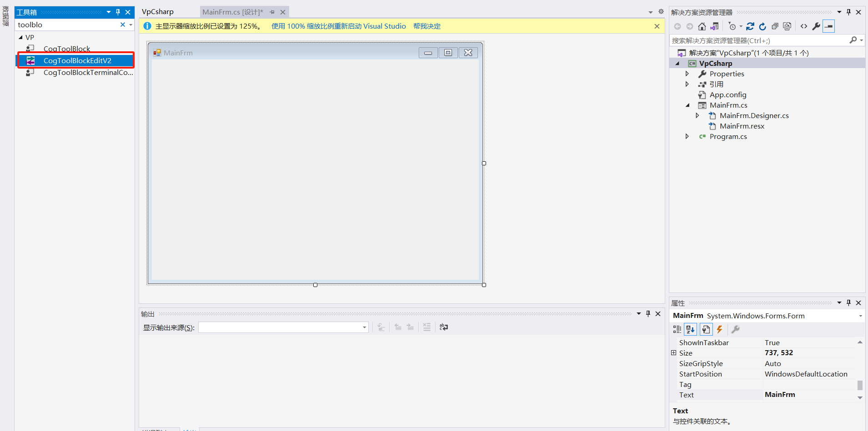
Task: Collapse the VP group in the toolbox
Action: pyautogui.click(x=20, y=37)
